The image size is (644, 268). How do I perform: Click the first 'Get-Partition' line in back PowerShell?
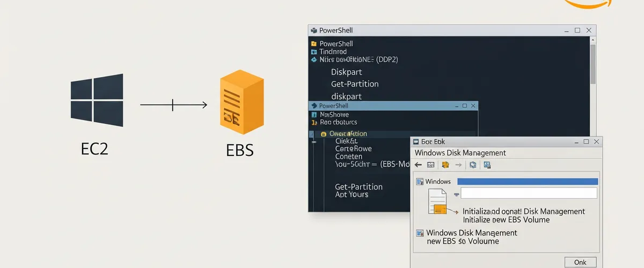tap(355, 84)
